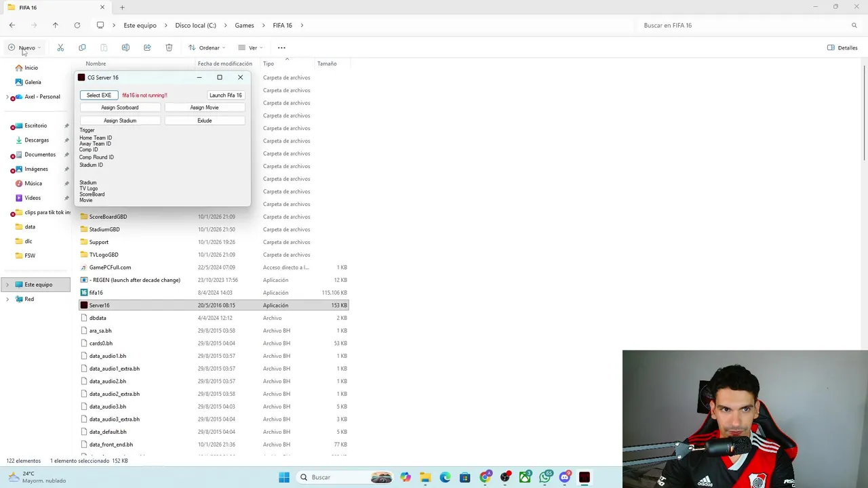Switch to Google Chrome in taskbar
868x488 pixels.
(485, 477)
